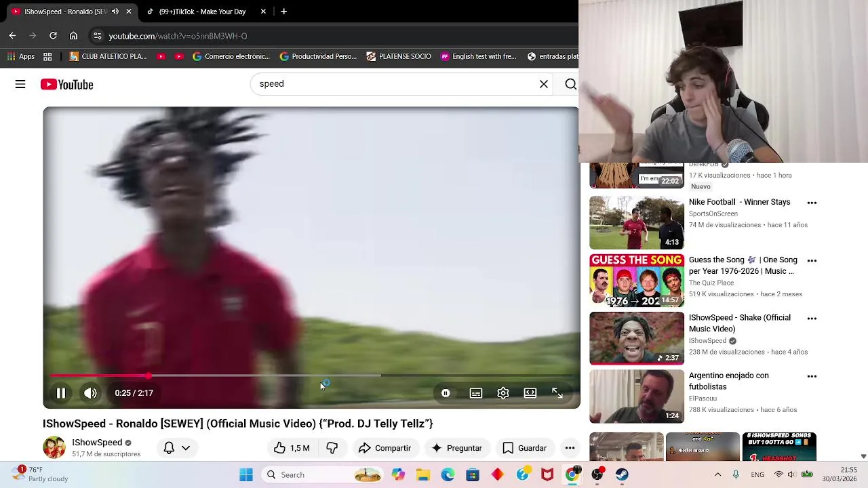This screenshot has width=868, height=488.
Task: Open options menu for Nike Football video
Action: [812, 203]
